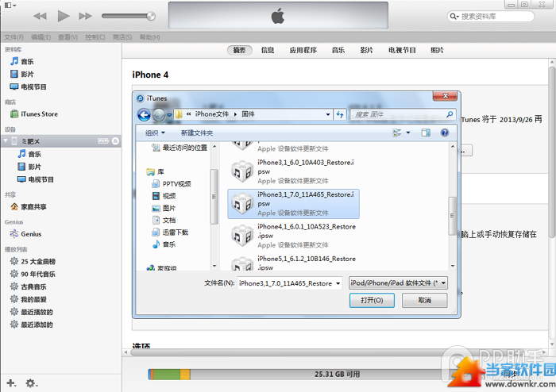Select 最近访问的位置 in navigation pane
Viewport: 556px width, 392px height.
180,148
